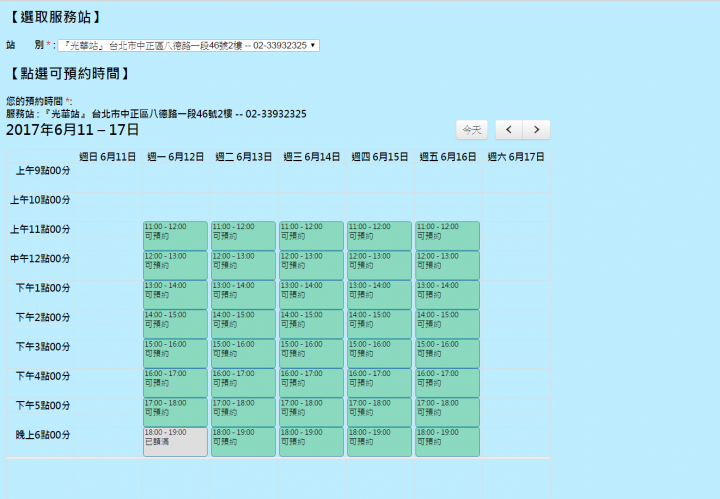Click the 今天 today button
This screenshot has height=499, width=720.
[472, 130]
